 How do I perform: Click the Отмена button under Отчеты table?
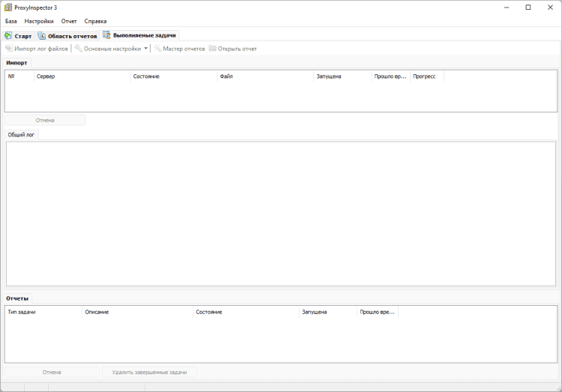point(52,373)
